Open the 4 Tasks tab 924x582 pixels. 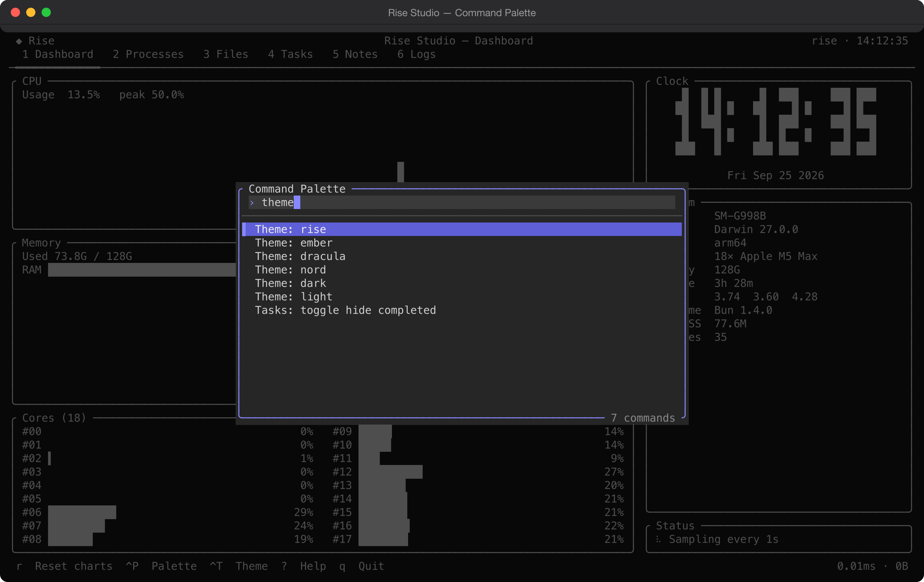click(291, 54)
